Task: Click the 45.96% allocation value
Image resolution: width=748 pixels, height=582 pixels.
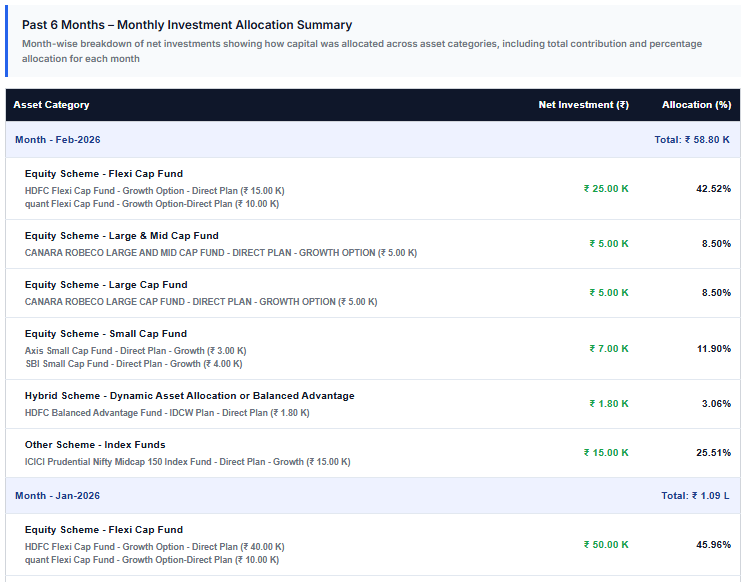Action: coord(713,545)
